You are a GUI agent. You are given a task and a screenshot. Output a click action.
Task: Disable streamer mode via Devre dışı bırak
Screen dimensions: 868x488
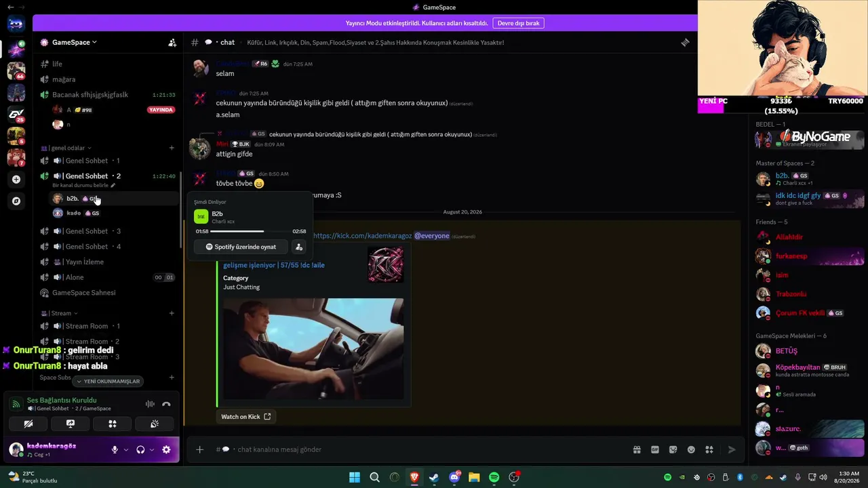(519, 23)
